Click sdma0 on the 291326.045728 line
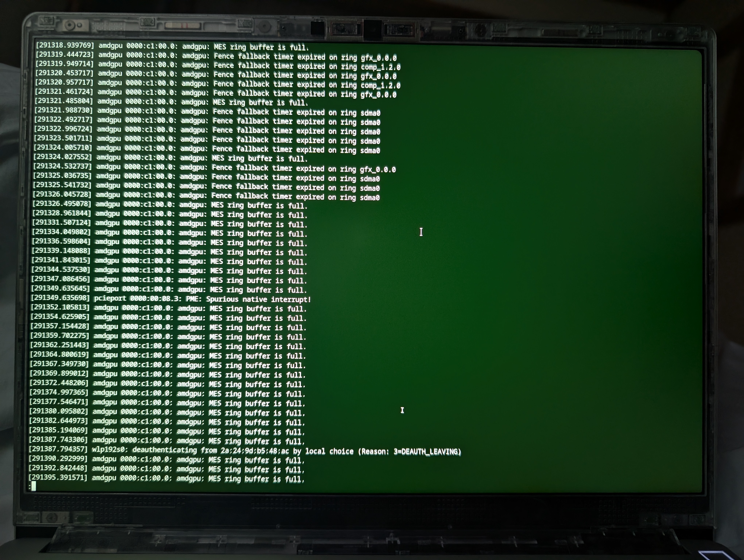 click(x=370, y=198)
